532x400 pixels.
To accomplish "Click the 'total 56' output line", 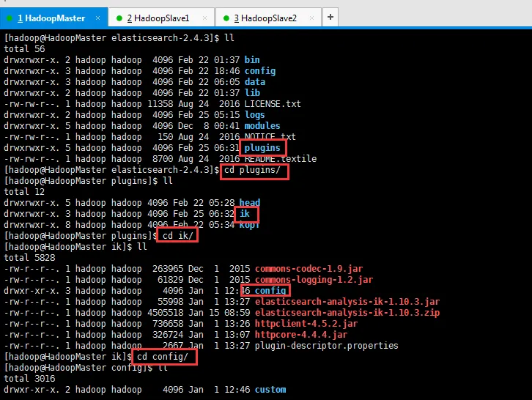I will (24, 49).
